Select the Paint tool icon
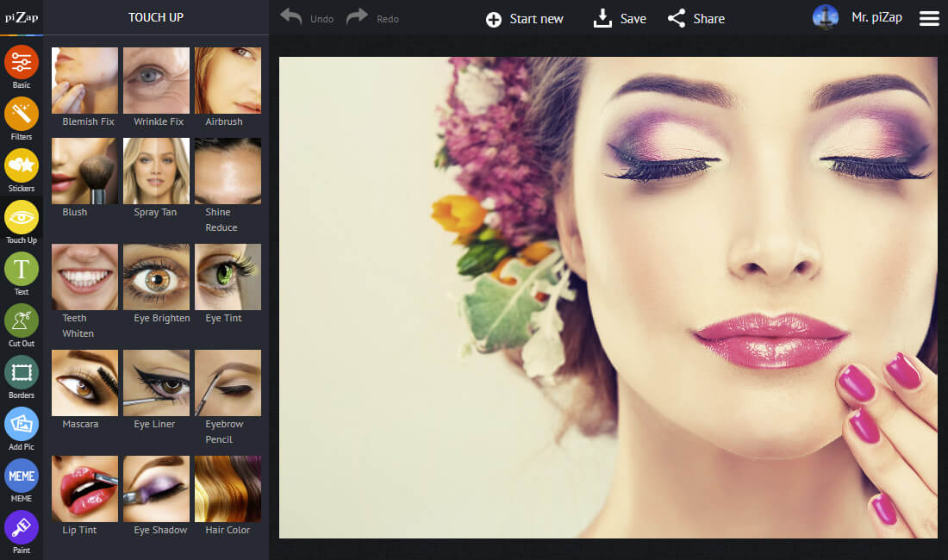Viewport: 948px width, 560px height. tap(22, 528)
